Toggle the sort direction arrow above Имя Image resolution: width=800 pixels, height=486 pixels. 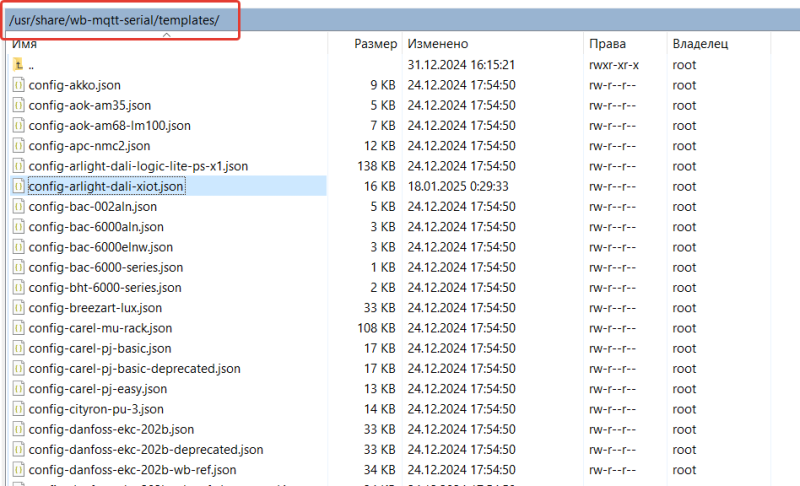[166, 35]
